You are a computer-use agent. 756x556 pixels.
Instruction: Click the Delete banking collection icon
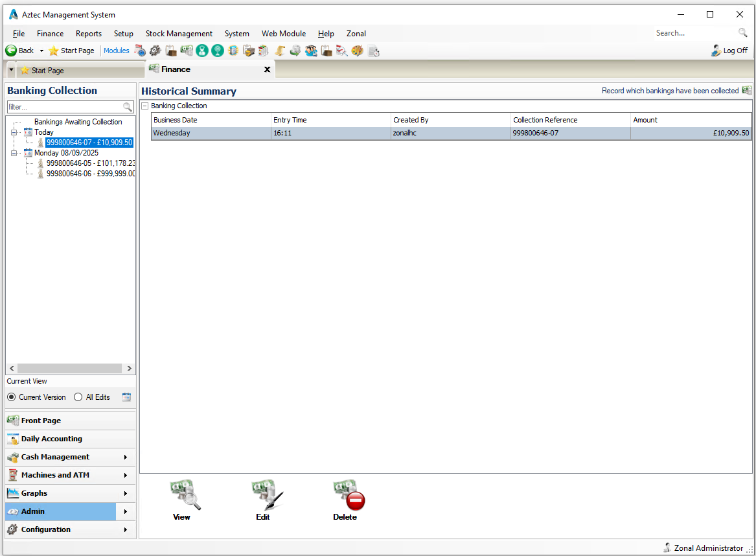pyautogui.click(x=347, y=497)
